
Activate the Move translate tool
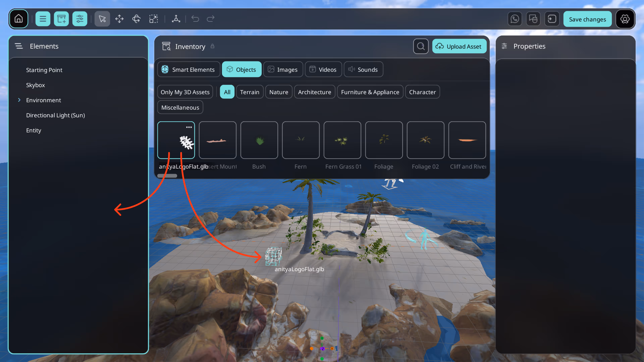click(x=119, y=19)
